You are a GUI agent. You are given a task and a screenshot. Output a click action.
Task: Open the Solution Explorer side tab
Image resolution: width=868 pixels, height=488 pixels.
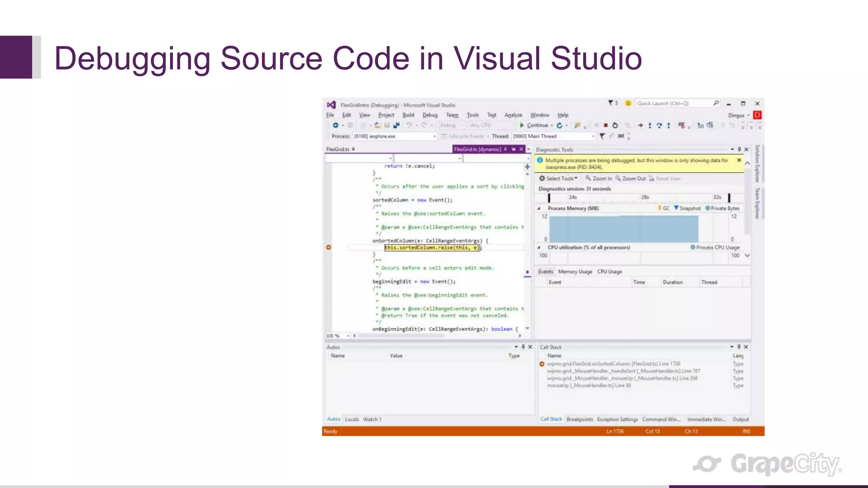pos(757,164)
